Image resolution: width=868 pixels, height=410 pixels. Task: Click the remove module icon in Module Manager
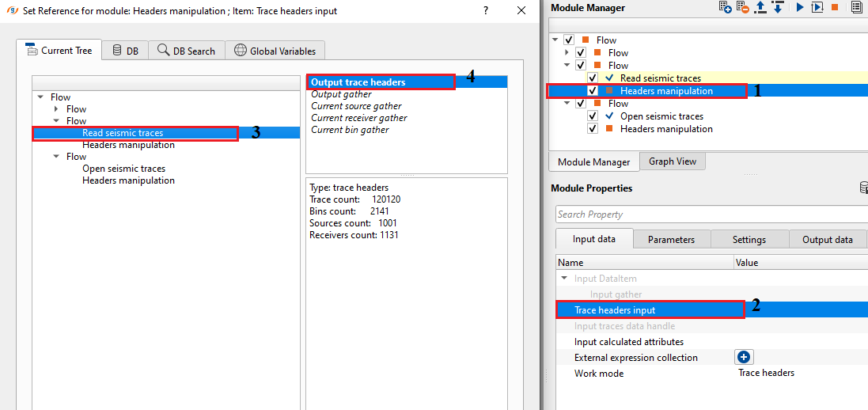tap(742, 7)
